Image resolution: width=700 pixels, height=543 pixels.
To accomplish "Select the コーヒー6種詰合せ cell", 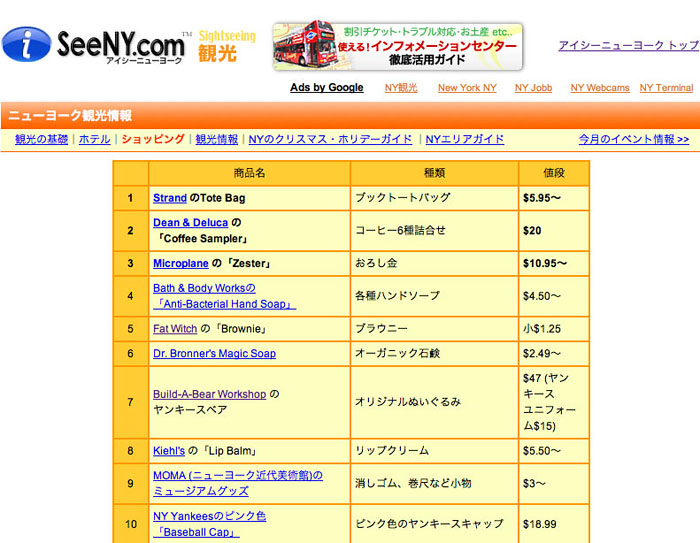I will pos(434,230).
